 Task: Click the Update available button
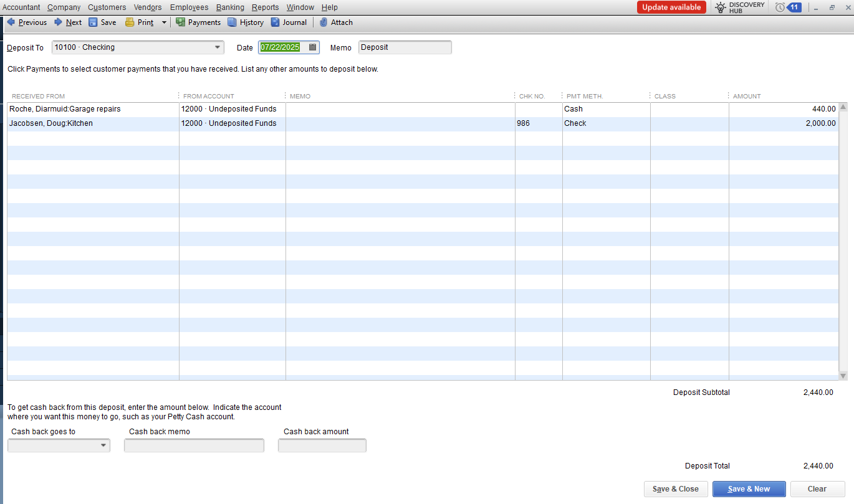(671, 7)
